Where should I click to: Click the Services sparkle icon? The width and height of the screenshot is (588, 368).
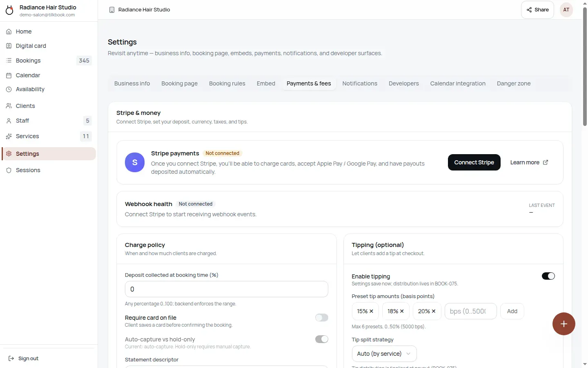pyautogui.click(x=9, y=136)
